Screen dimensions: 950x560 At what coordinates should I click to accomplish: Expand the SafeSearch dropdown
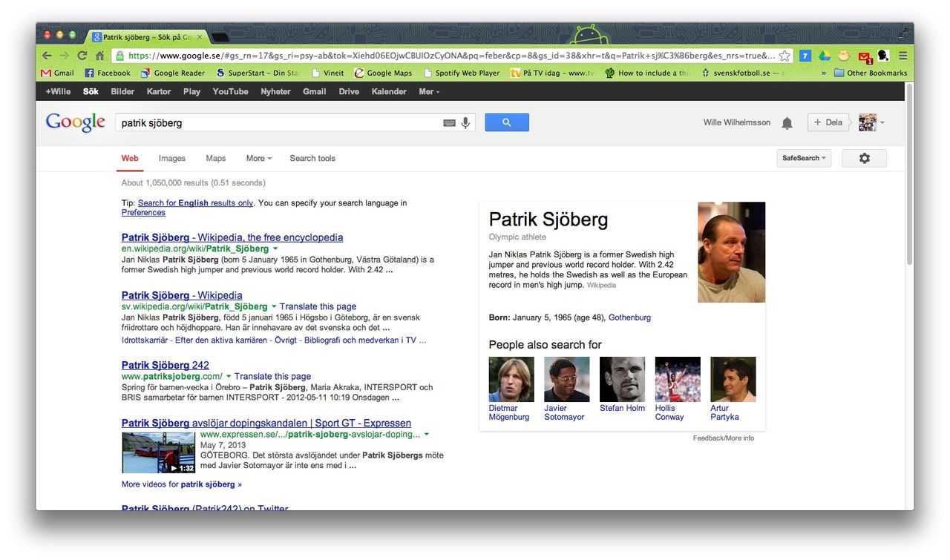pos(804,158)
